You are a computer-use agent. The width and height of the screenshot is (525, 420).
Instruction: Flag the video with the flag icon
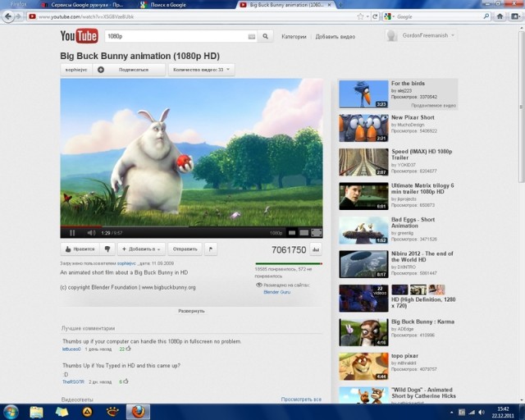211,249
